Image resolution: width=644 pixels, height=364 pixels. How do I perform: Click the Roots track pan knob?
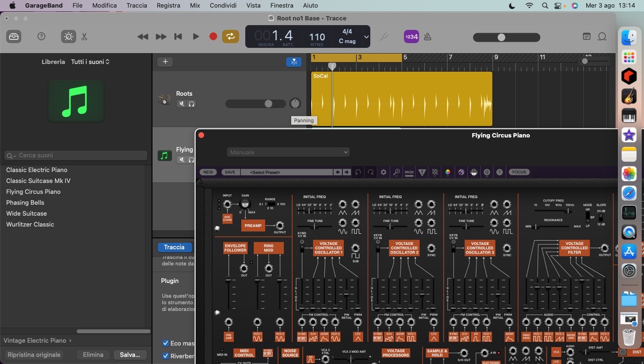[x=295, y=103]
